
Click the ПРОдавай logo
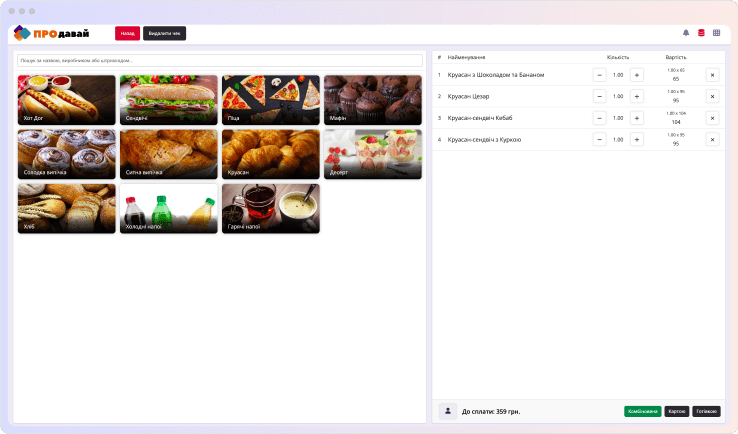coord(52,33)
